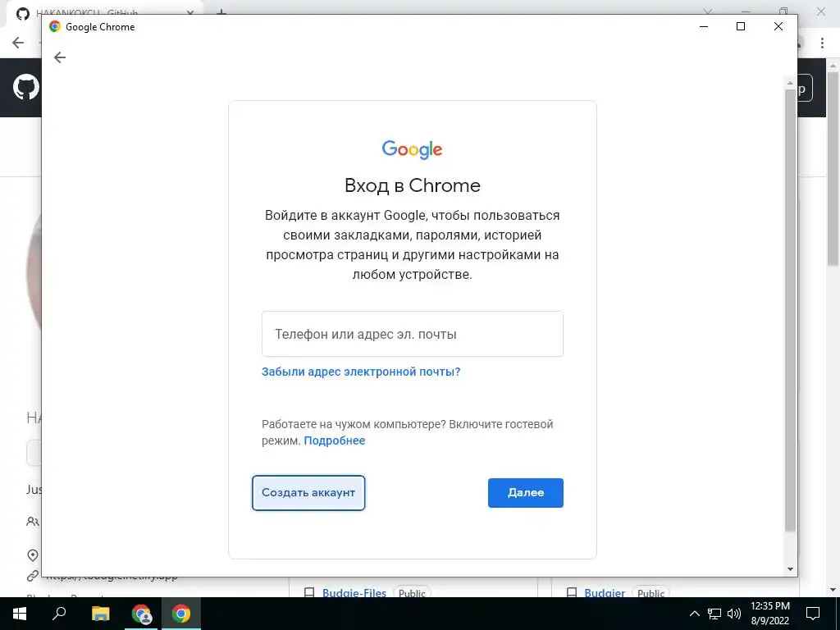840x630 pixels.
Task: Minimize the Google Chrome sign-in window
Action: click(704, 26)
